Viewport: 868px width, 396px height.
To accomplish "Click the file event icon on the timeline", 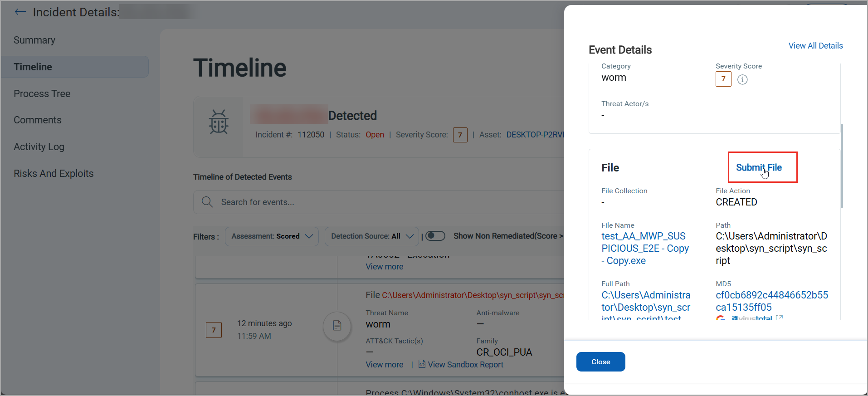I will [337, 326].
